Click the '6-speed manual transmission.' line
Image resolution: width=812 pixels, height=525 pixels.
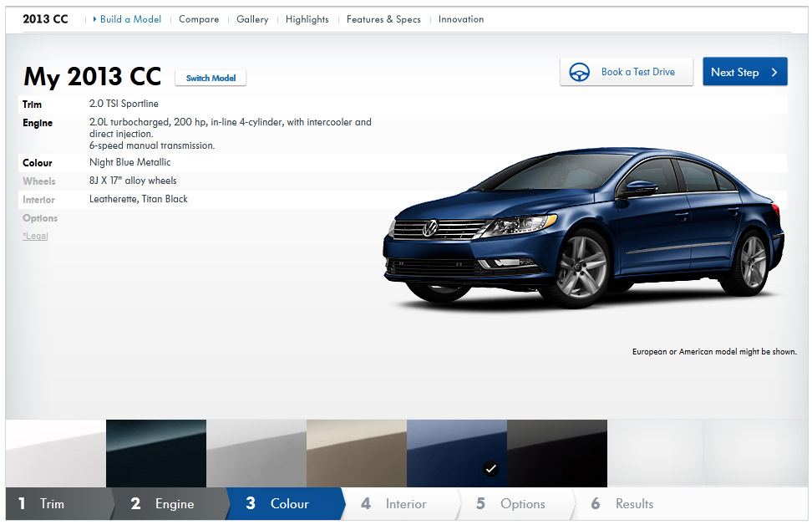pos(152,145)
